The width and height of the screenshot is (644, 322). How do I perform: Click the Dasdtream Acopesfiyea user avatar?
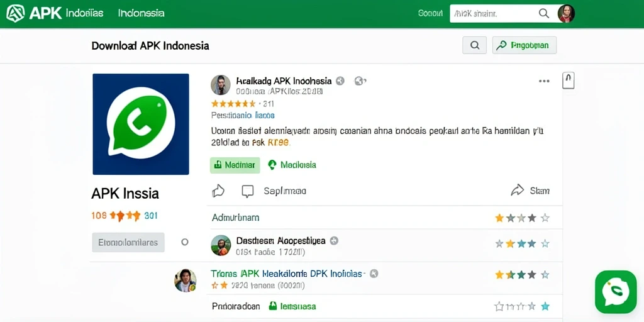(x=221, y=245)
